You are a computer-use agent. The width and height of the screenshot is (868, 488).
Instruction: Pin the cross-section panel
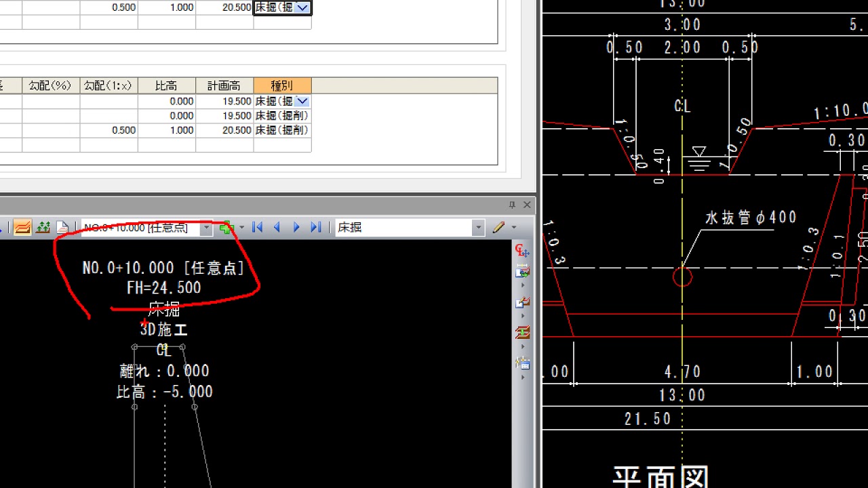click(513, 205)
